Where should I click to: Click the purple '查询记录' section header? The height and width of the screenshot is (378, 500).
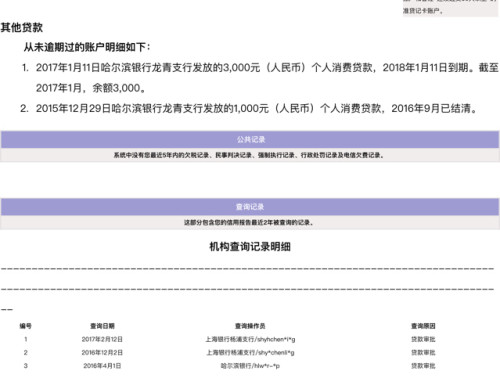point(250,207)
